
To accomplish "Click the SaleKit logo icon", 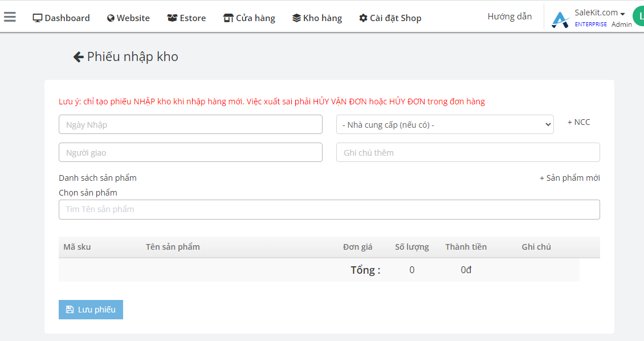I will 560,19.
